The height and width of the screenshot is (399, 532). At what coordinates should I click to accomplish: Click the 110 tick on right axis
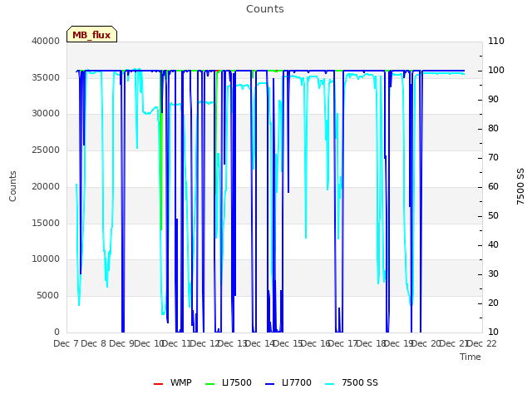click(496, 41)
